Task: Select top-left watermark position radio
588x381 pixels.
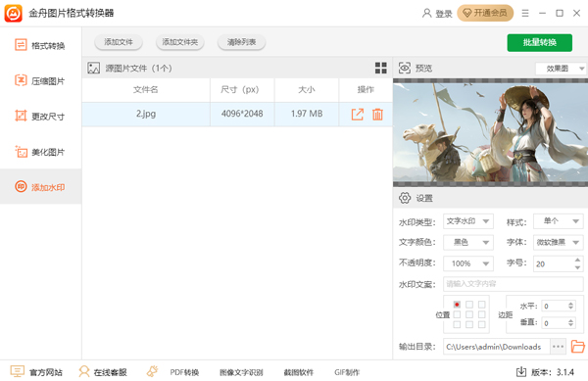Action: (457, 305)
